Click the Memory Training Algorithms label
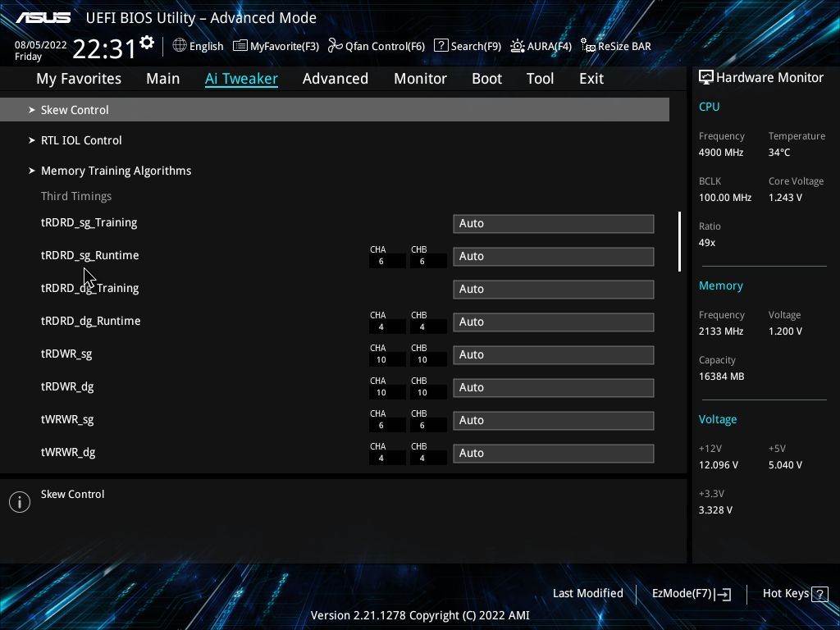The height and width of the screenshot is (630, 840). (x=116, y=171)
